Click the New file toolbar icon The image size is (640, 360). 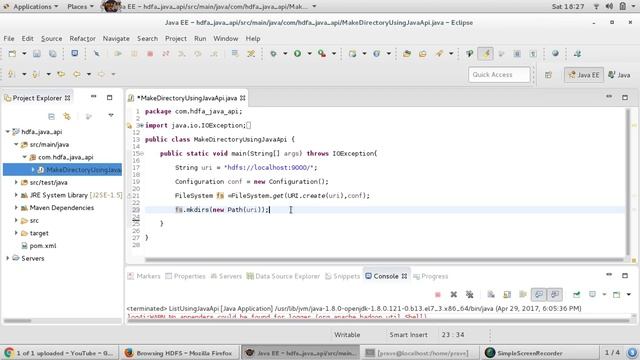coord(12,53)
